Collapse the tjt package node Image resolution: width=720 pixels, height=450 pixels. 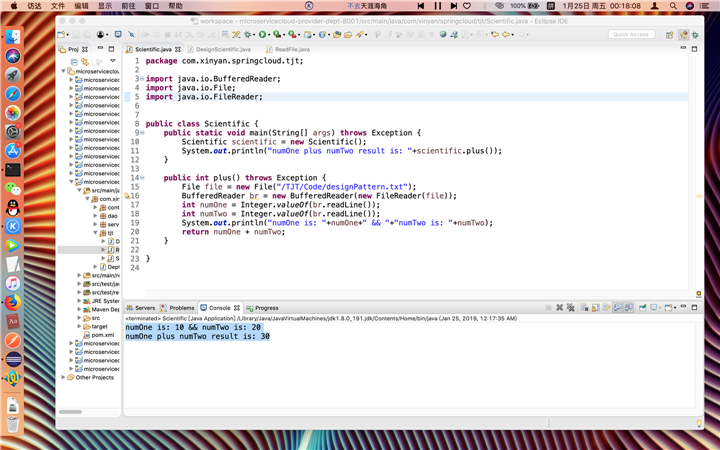[x=96, y=233]
